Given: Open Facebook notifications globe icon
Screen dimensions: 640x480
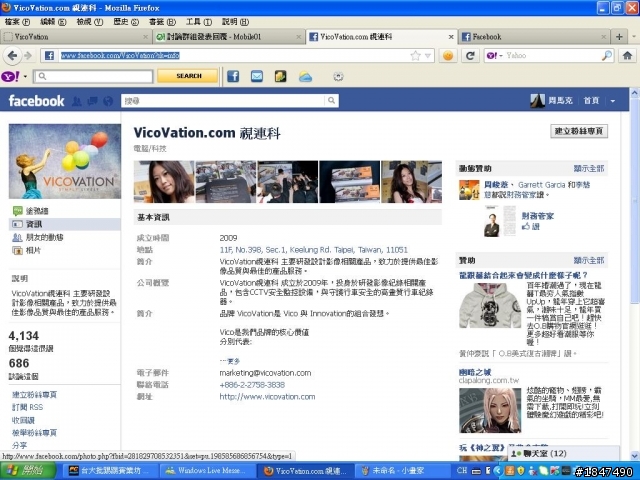Looking at the screenshot, I should coord(108,101).
